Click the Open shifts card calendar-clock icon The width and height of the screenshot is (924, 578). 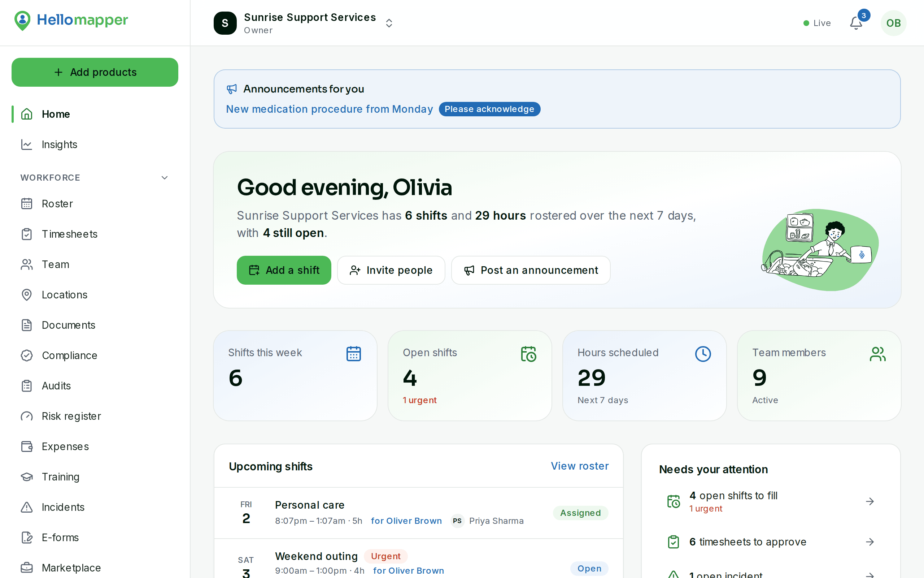click(528, 354)
